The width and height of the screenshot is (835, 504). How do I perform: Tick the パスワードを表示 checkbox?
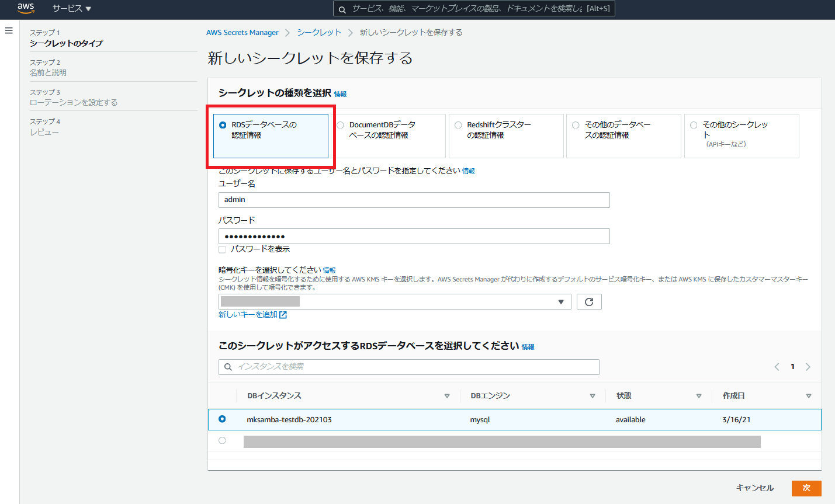click(x=222, y=249)
